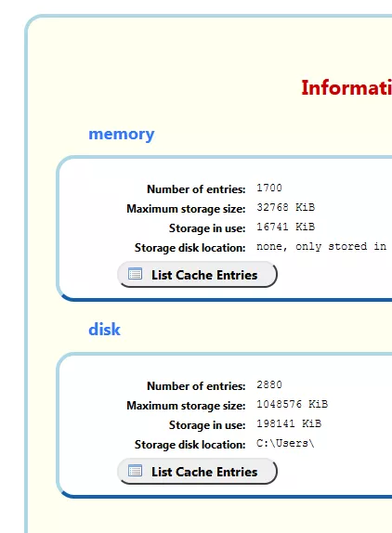Click memory's 'Number of entries' label

pos(196,189)
